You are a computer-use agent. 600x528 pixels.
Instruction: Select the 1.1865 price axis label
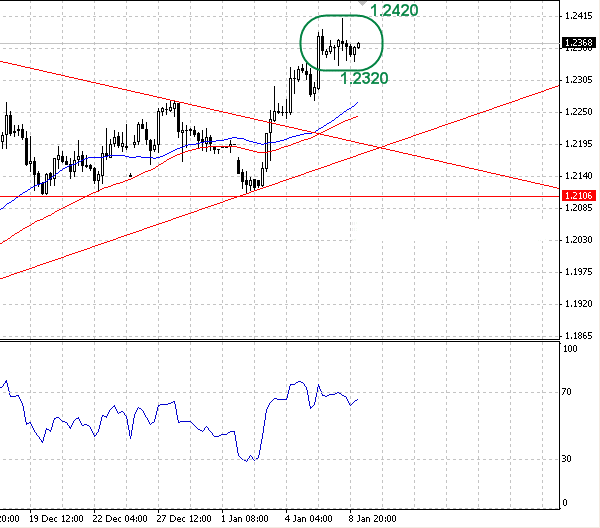(579, 336)
